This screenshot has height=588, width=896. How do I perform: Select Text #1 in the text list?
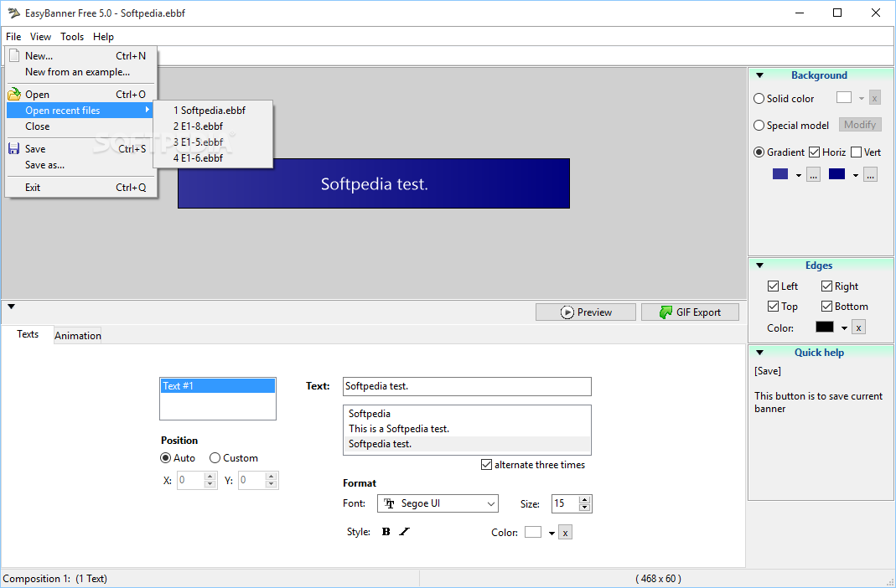pos(218,386)
